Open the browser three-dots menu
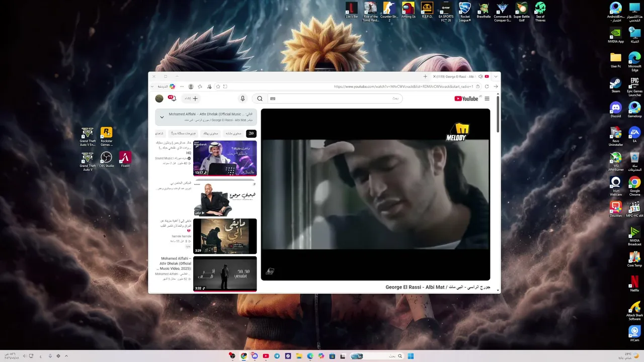The image size is (644, 362). (182, 86)
